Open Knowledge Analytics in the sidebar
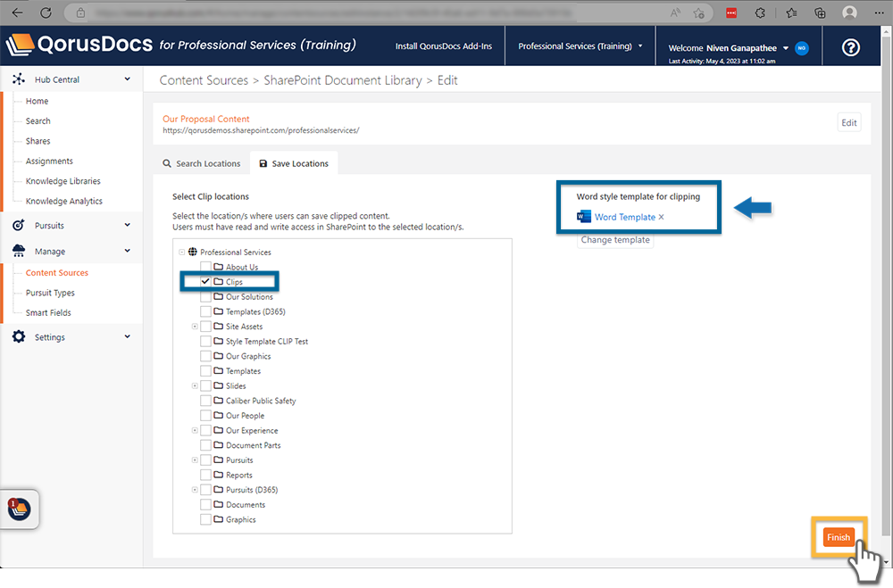The image size is (893, 588). [63, 201]
